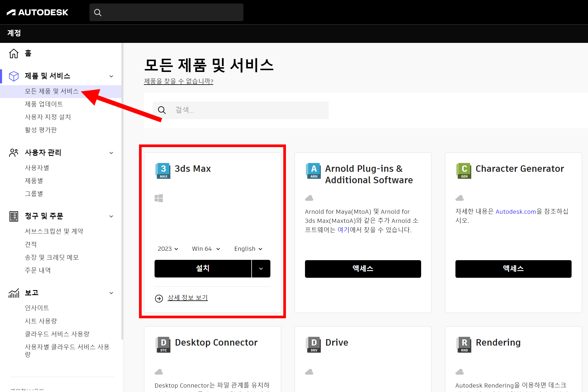Click the Desktop Connector product icon

[163, 345]
